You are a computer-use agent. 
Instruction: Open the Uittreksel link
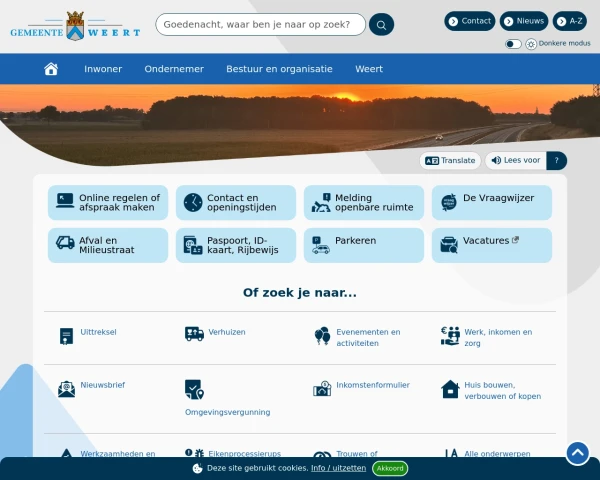[98, 332]
